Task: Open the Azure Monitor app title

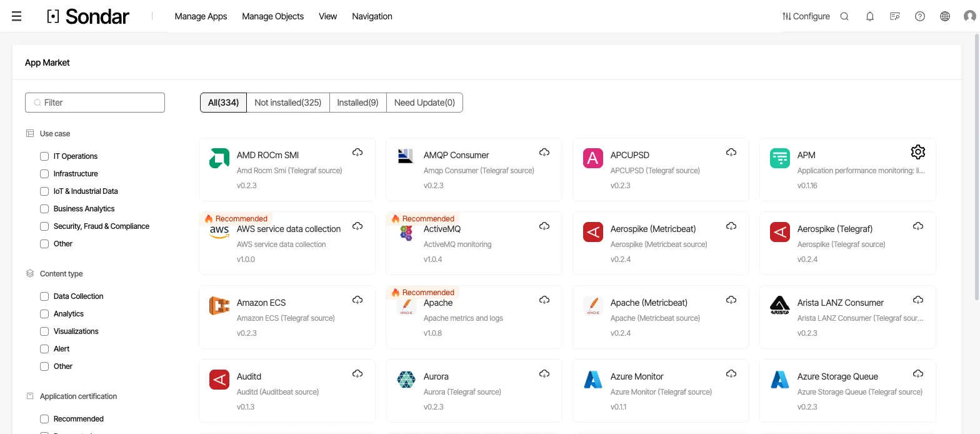Action: point(637,376)
